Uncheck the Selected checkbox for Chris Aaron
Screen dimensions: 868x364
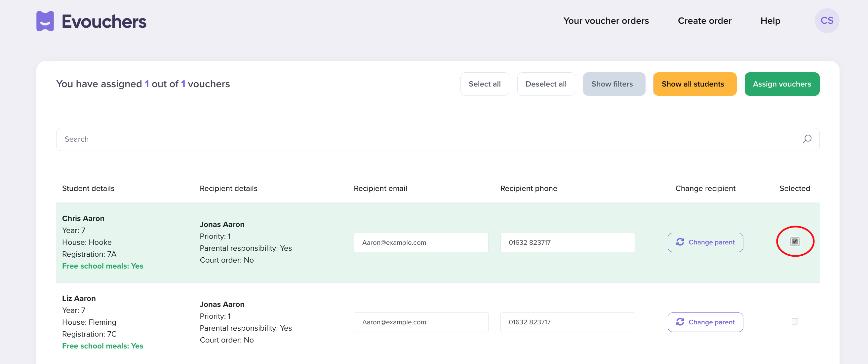coord(795,241)
